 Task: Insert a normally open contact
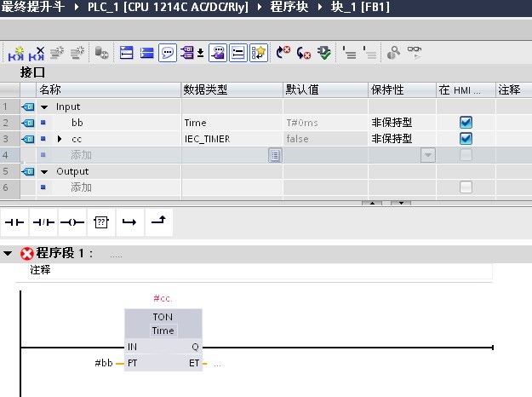click(x=14, y=222)
